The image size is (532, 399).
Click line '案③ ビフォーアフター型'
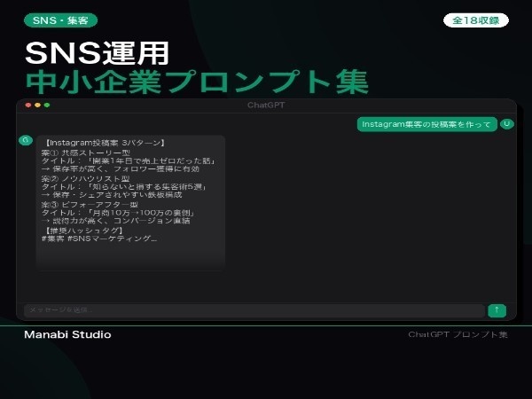90,205
